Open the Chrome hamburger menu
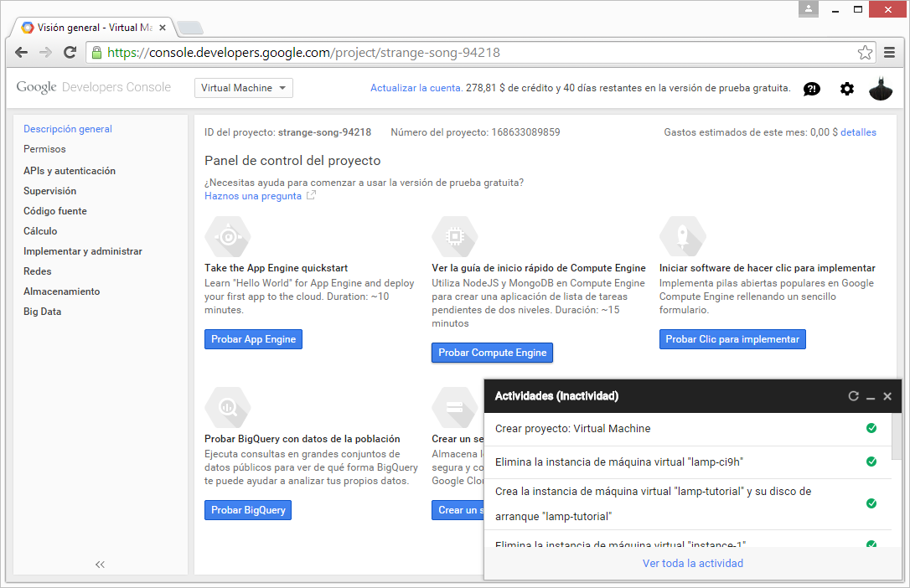 tap(889, 53)
